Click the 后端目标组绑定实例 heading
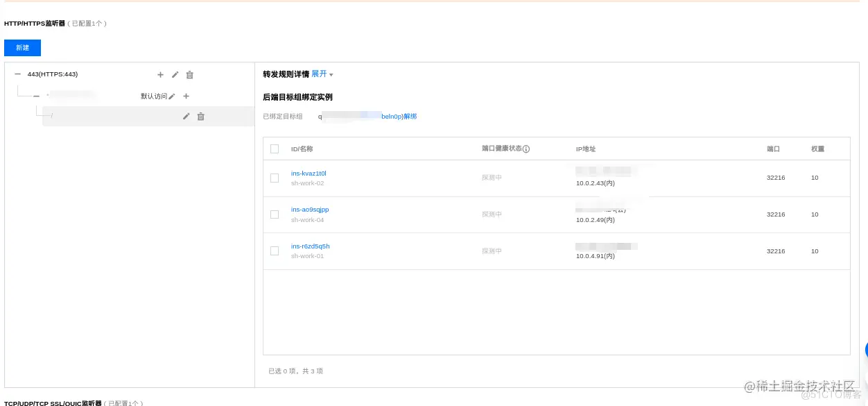The height and width of the screenshot is (406, 868). (297, 97)
